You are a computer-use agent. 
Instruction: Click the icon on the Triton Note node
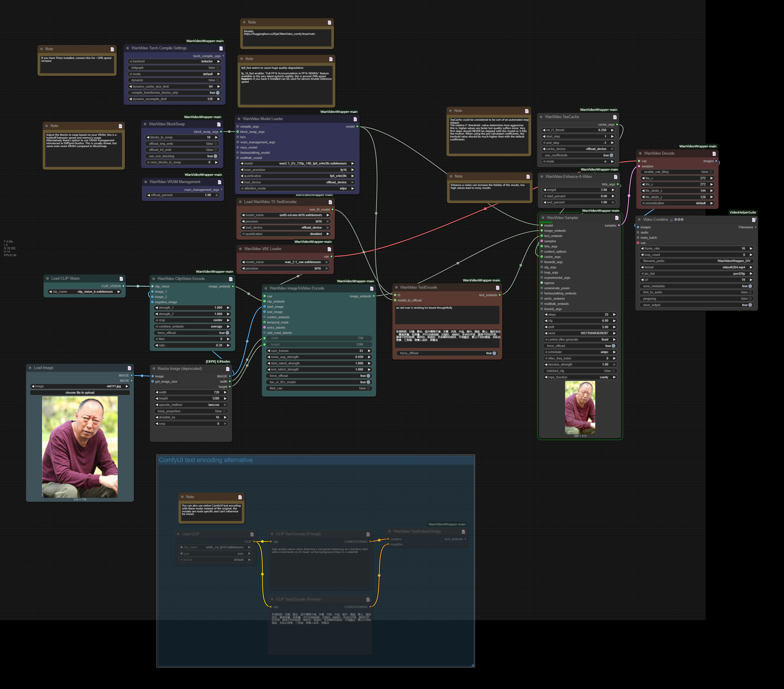(112, 49)
